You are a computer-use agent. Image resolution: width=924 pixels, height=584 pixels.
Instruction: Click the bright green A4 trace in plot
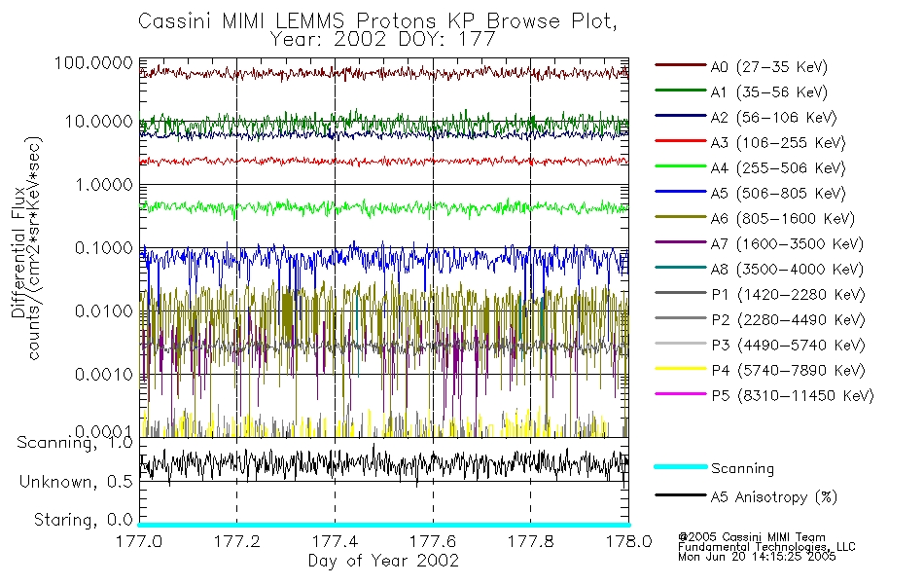coord(383,207)
